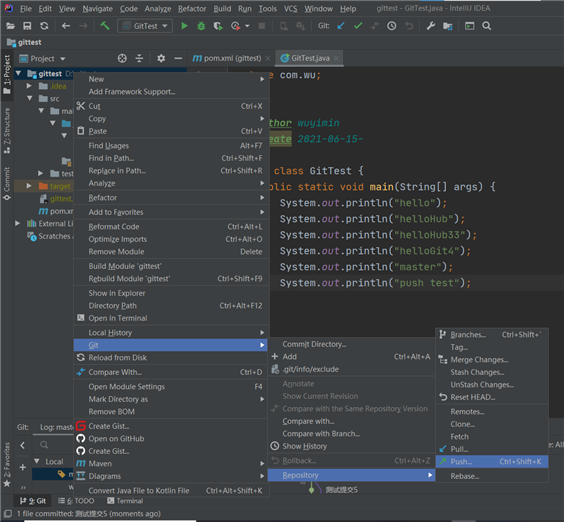This screenshot has width=564, height=522.
Task: Collapse the src folder node
Action: coord(30,98)
